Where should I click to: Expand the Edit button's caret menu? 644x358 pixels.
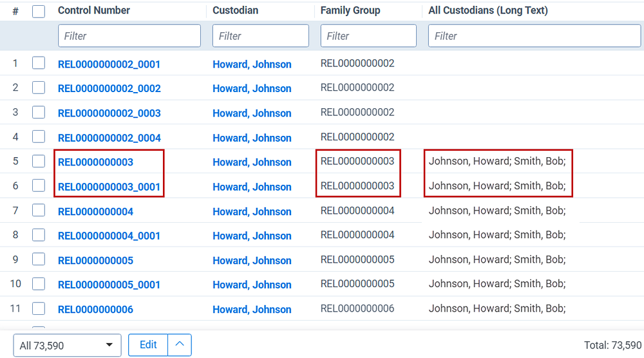(x=180, y=345)
